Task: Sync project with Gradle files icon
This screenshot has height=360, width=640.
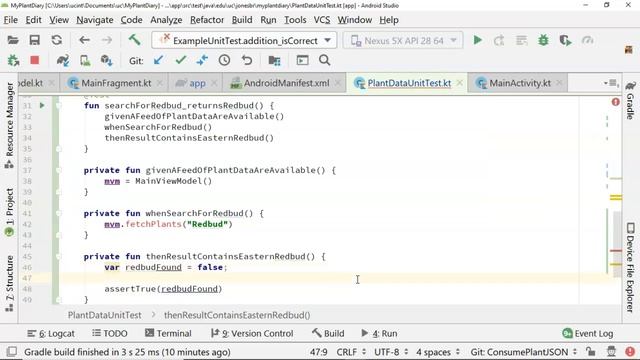Action: (63, 61)
